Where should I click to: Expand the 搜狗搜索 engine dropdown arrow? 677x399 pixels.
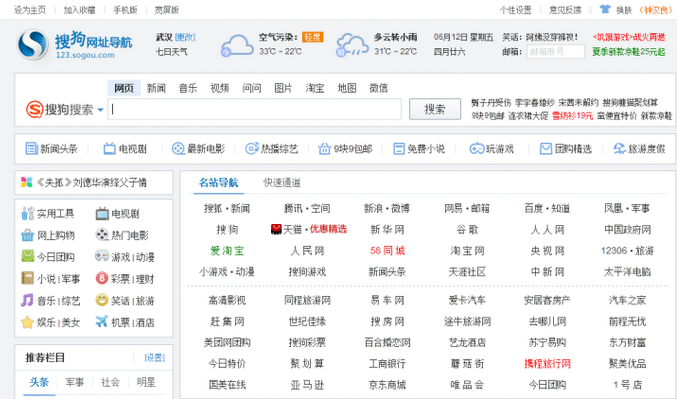100,110
